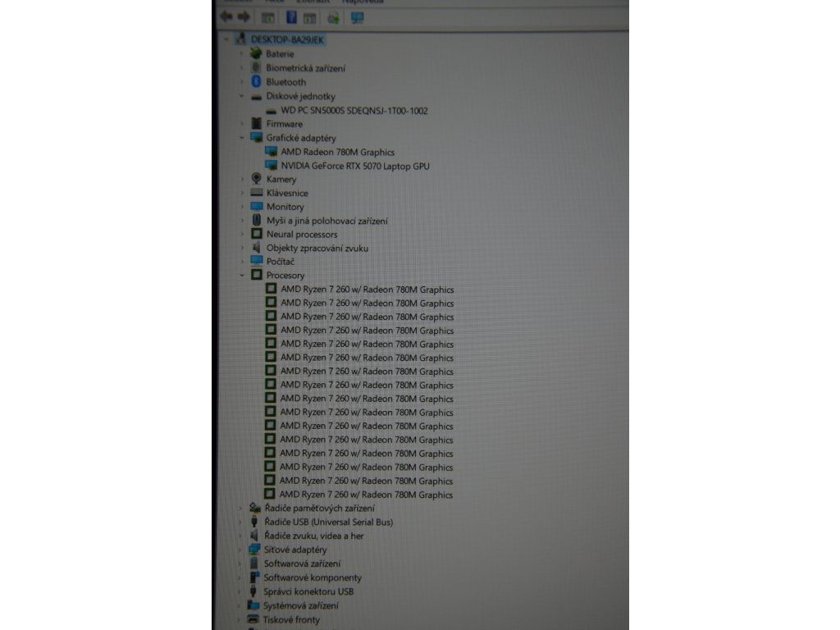The height and width of the screenshot is (630, 840).
Task: Click the 'Biometrická zařízení' label
Action: pyautogui.click(x=305, y=68)
